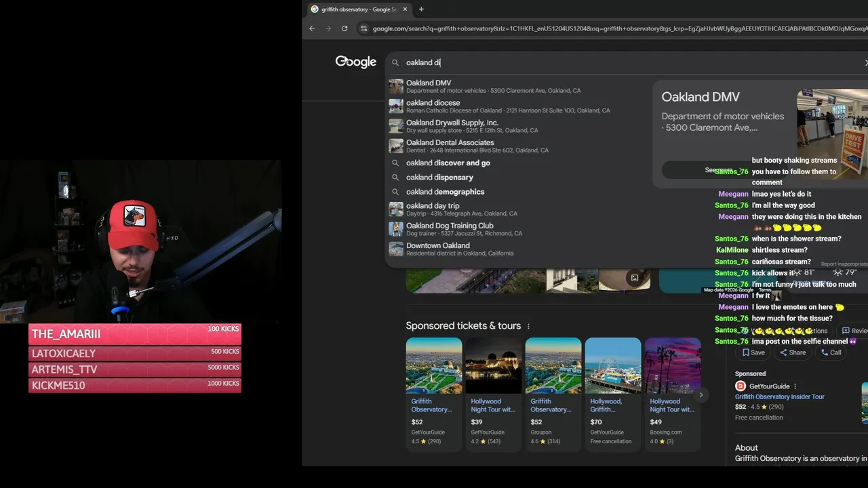Open Griffith Observatory Insider Tour link

pyautogui.click(x=779, y=396)
